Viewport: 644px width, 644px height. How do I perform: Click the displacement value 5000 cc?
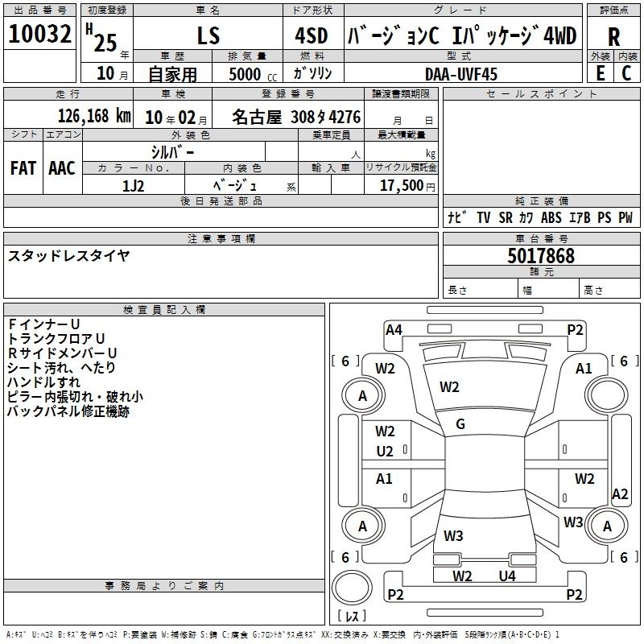[x=253, y=74]
